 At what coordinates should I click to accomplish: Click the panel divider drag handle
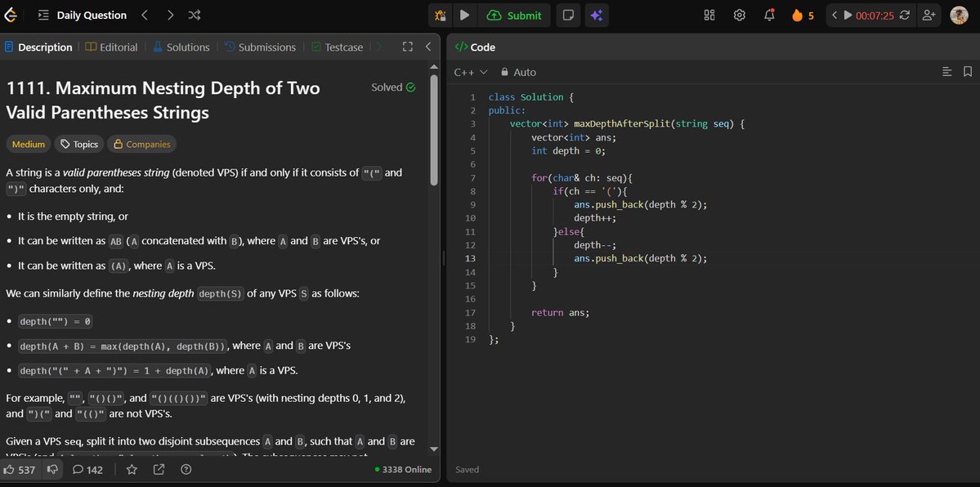(443, 258)
